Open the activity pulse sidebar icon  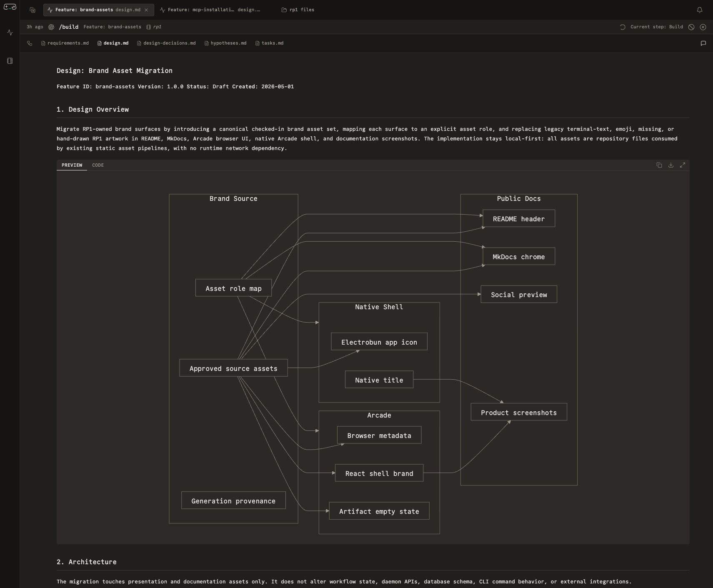(10, 32)
